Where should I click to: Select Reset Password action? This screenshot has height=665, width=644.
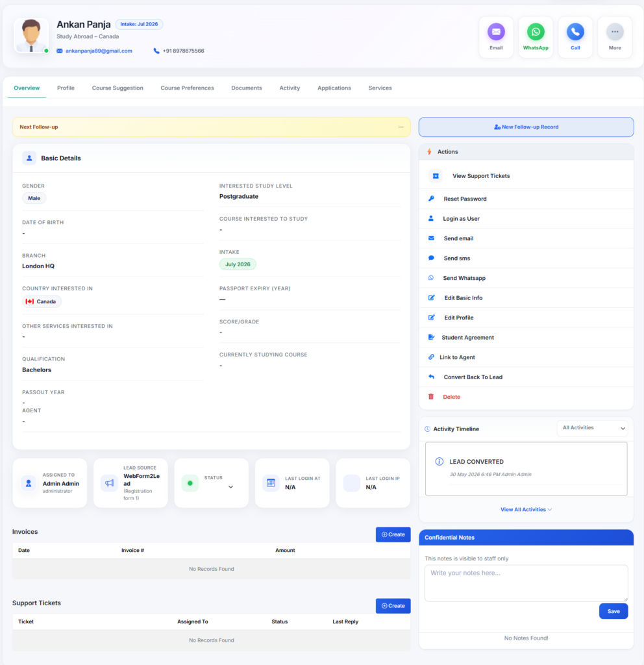526,199
